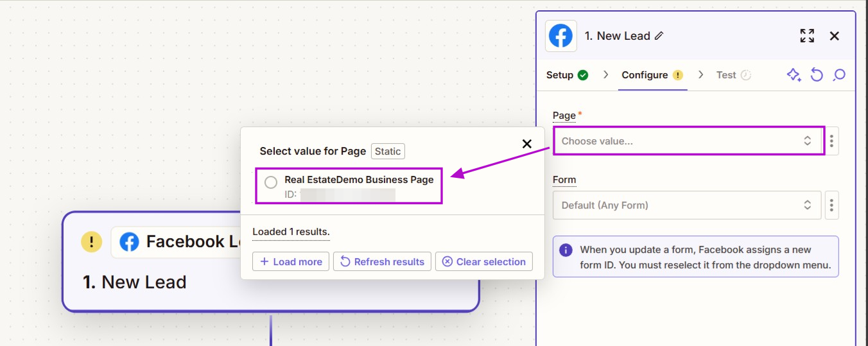This screenshot has width=868, height=346.
Task: Click the Refresh results button
Action: point(382,261)
